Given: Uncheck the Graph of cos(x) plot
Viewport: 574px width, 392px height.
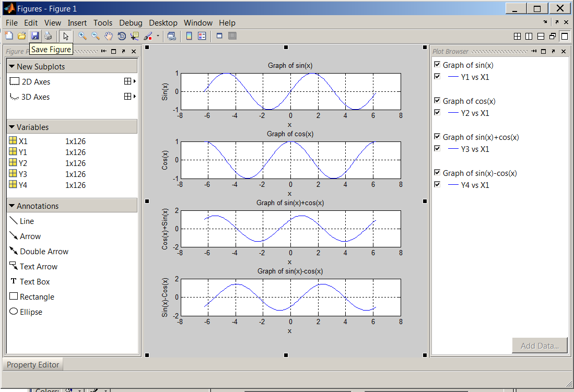Looking at the screenshot, I should coord(437,100).
